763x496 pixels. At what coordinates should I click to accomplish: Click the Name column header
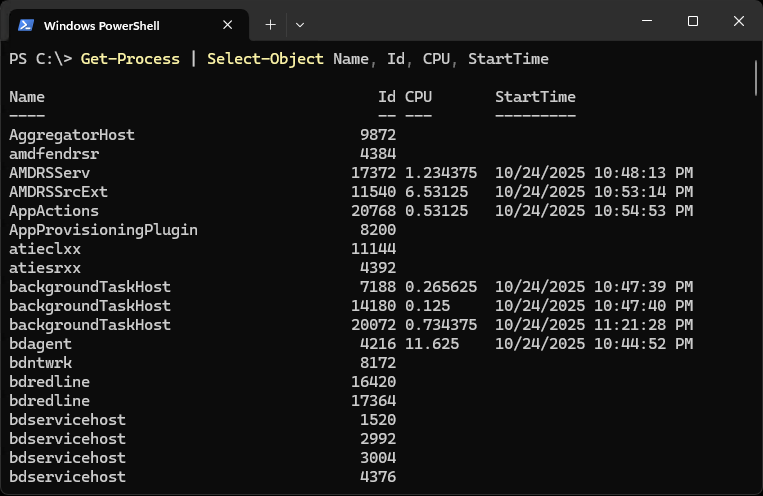point(27,97)
